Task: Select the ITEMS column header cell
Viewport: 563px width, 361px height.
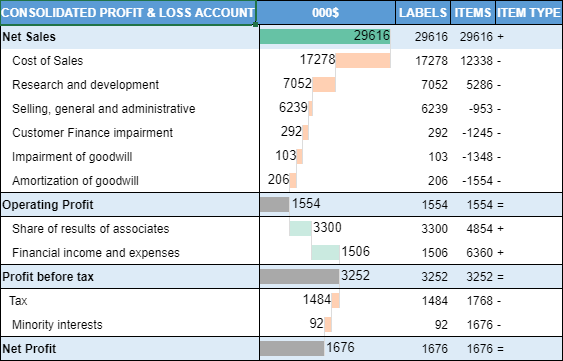Action: [x=473, y=13]
